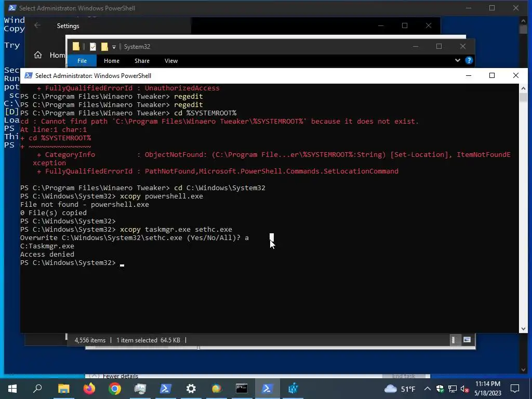Viewport: 532px width, 399px height.
Task: Close the System32 Explorer window
Action: (463, 46)
